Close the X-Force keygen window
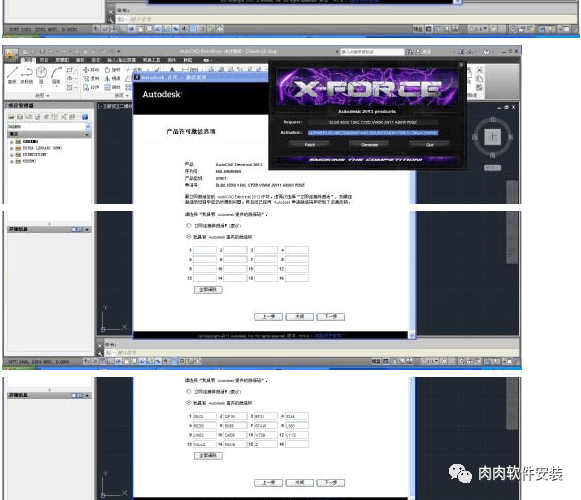 pos(461,65)
